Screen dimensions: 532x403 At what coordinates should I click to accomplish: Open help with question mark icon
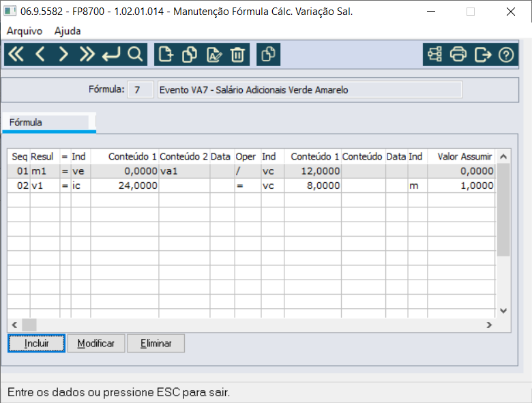point(506,55)
